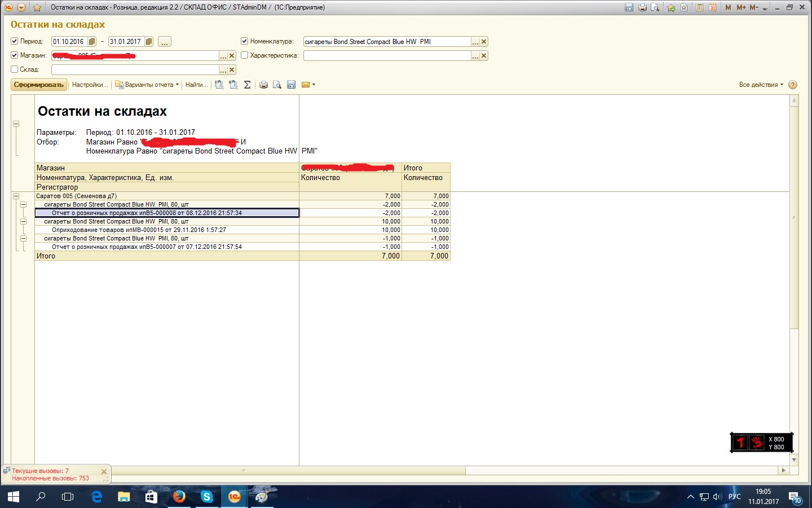The height and width of the screenshot is (508, 812).
Task: Enable the Склад checkbox
Action: pos(15,69)
